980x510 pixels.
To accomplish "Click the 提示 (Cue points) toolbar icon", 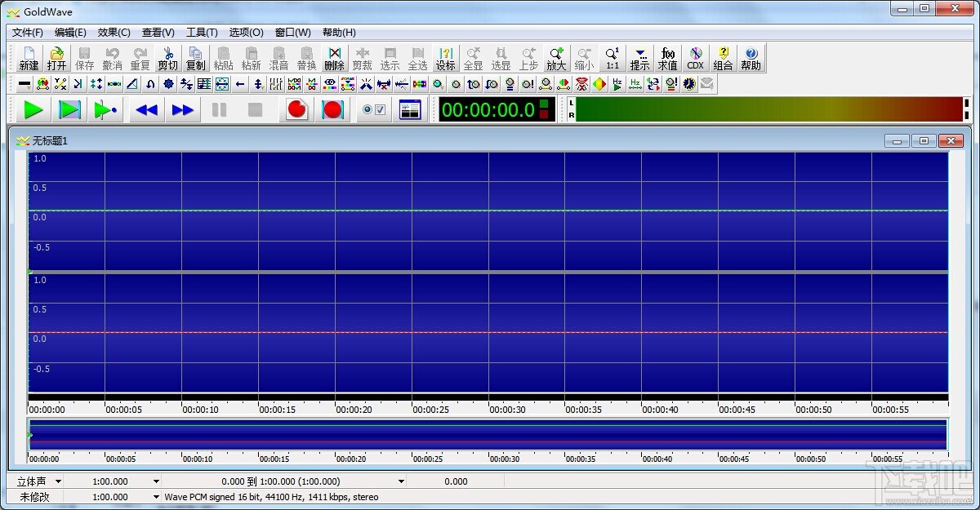I will pyautogui.click(x=639, y=57).
